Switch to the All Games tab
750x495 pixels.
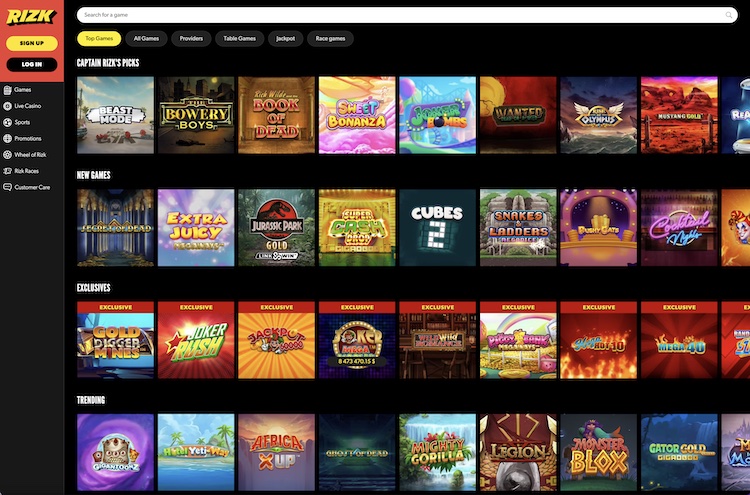146,39
